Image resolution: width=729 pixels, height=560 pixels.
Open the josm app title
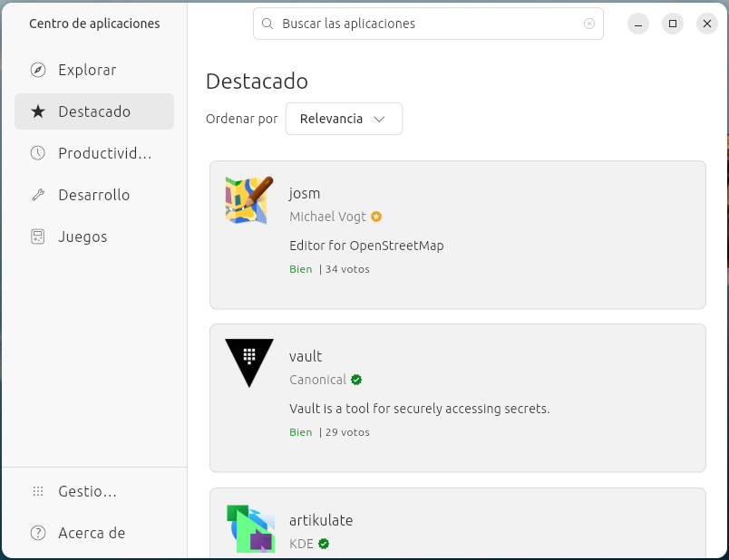305,193
